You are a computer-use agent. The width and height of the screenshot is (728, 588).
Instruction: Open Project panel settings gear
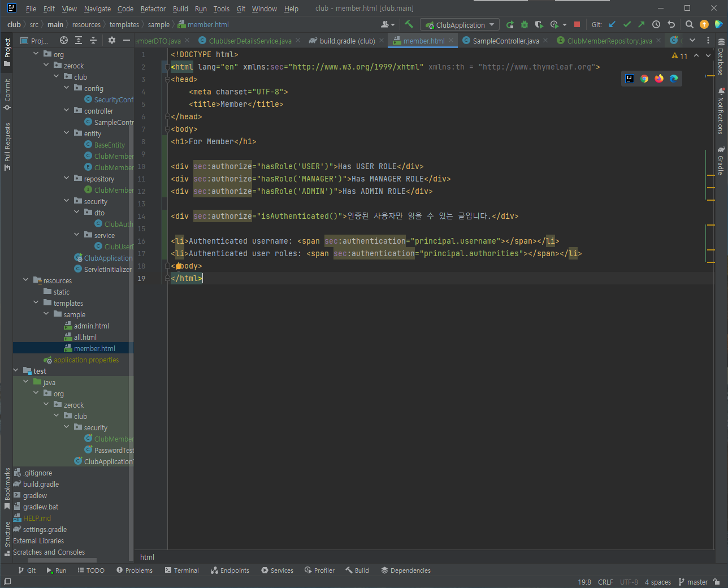[x=112, y=40]
